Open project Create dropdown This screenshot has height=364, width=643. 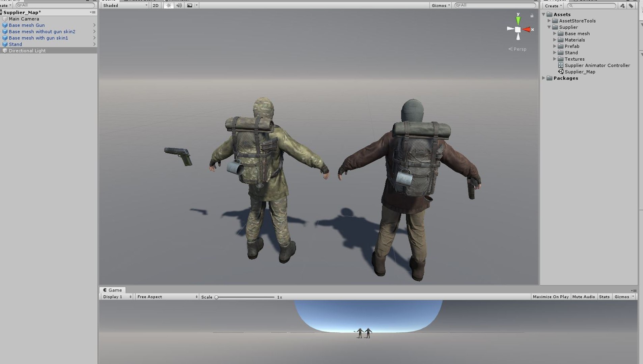(553, 6)
